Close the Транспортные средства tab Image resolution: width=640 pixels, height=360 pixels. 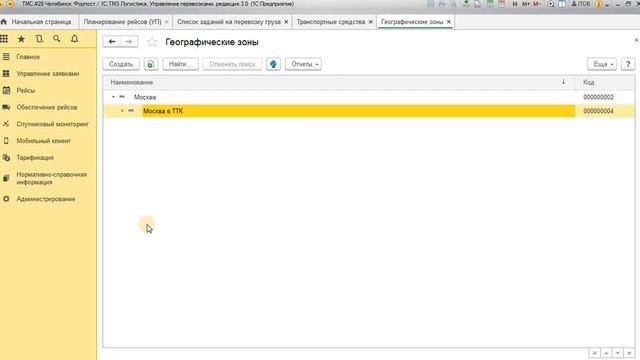pyautogui.click(x=370, y=22)
